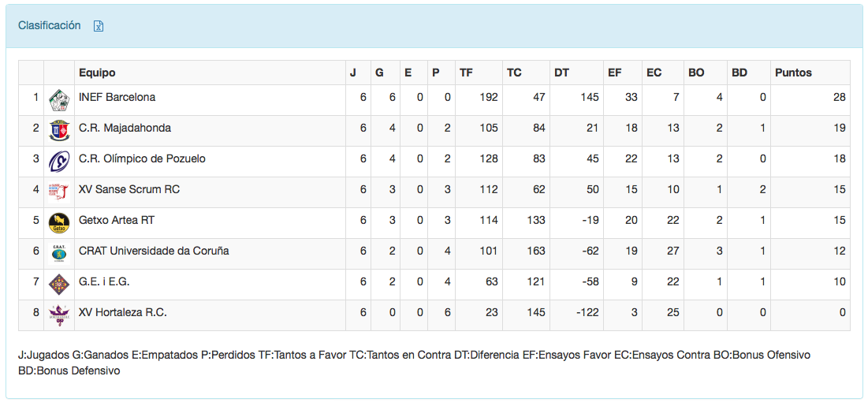The image size is (868, 406).
Task: Click the Puntos column header
Action: point(793,73)
